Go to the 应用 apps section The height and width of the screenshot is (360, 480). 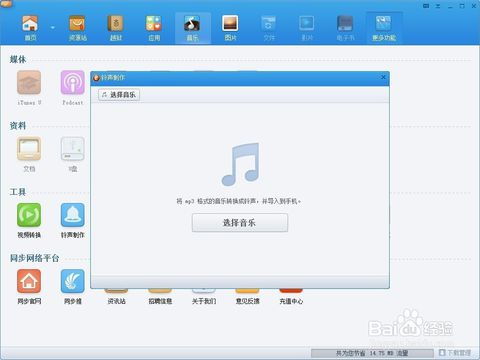pyautogui.click(x=154, y=28)
